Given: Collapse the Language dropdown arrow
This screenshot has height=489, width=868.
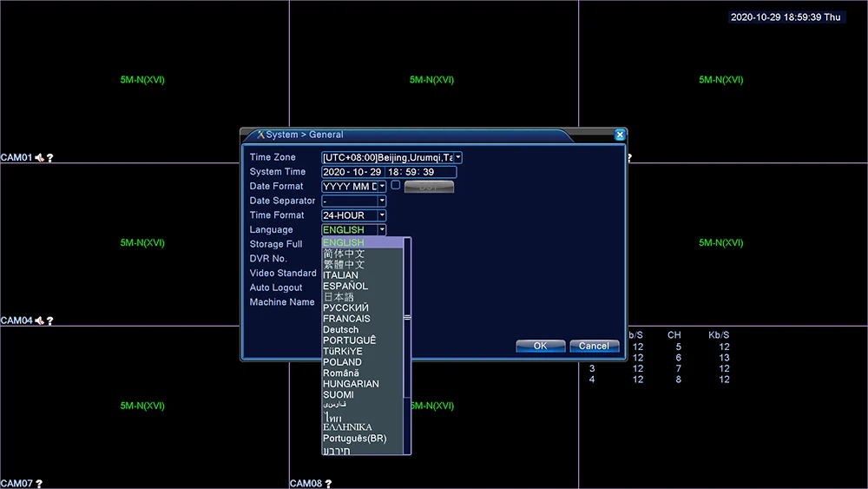Looking at the screenshot, I should tap(382, 230).
